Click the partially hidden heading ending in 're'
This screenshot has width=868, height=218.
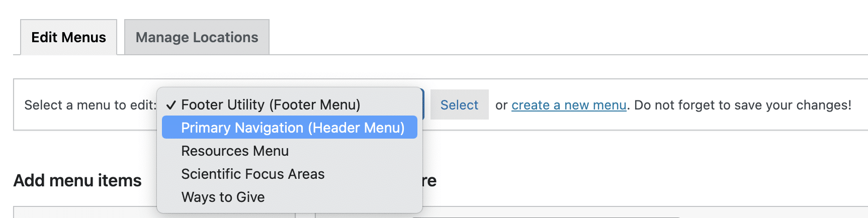tap(429, 180)
